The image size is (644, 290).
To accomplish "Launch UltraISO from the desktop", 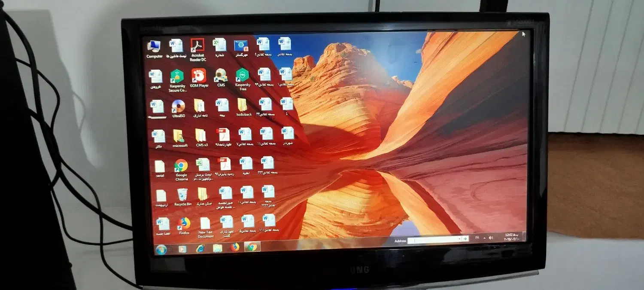I will tap(178, 109).
